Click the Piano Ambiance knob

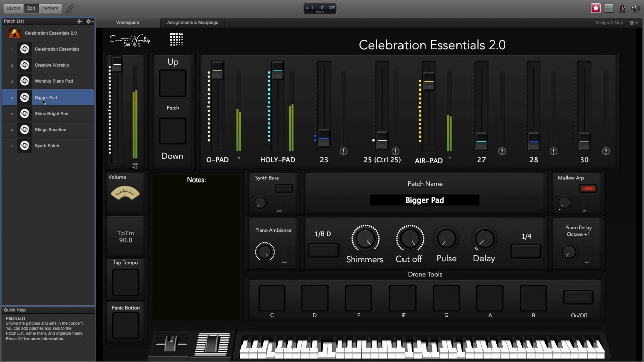[x=265, y=251]
